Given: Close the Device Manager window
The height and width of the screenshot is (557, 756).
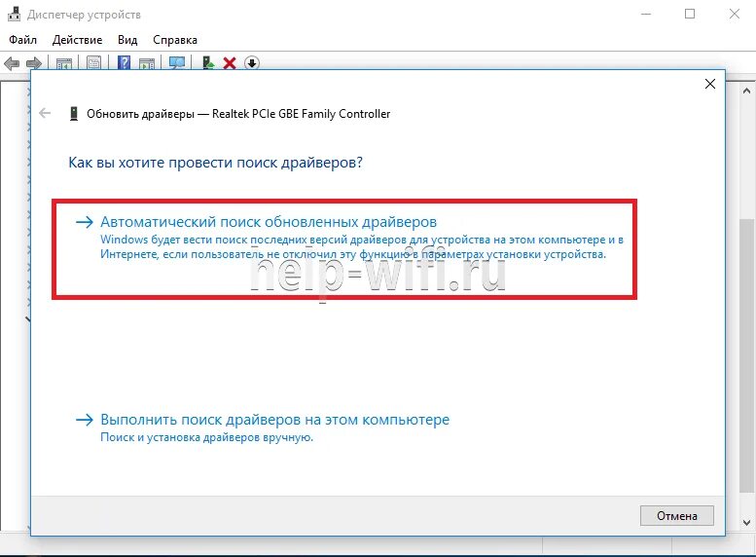Looking at the screenshot, I should (x=735, y=14).
